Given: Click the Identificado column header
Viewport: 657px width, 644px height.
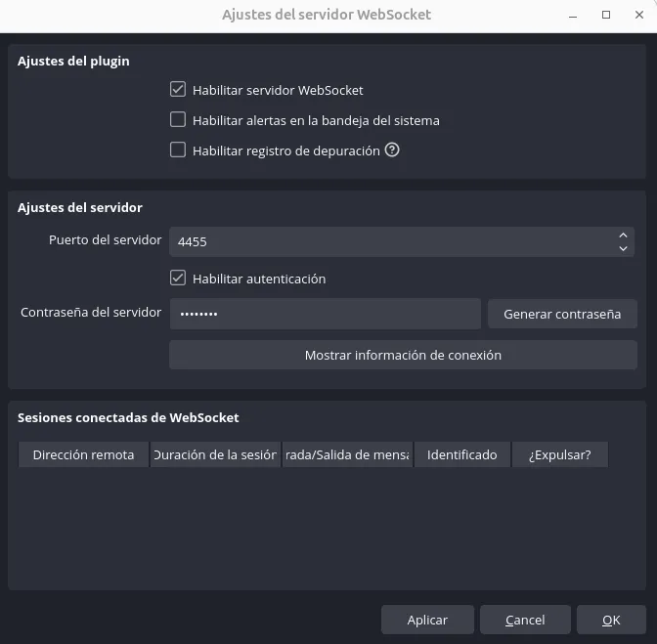Looking at the screenshot, I should (x=461, y=454).
